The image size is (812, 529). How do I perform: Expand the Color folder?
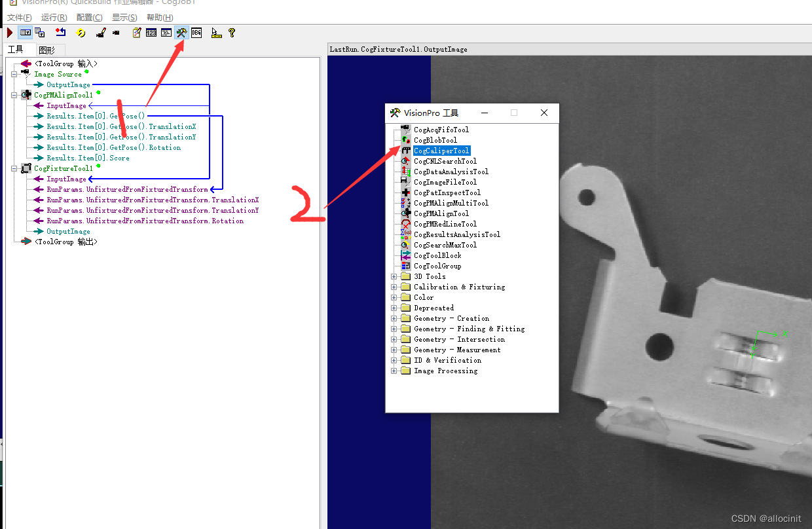click(394, 297)
